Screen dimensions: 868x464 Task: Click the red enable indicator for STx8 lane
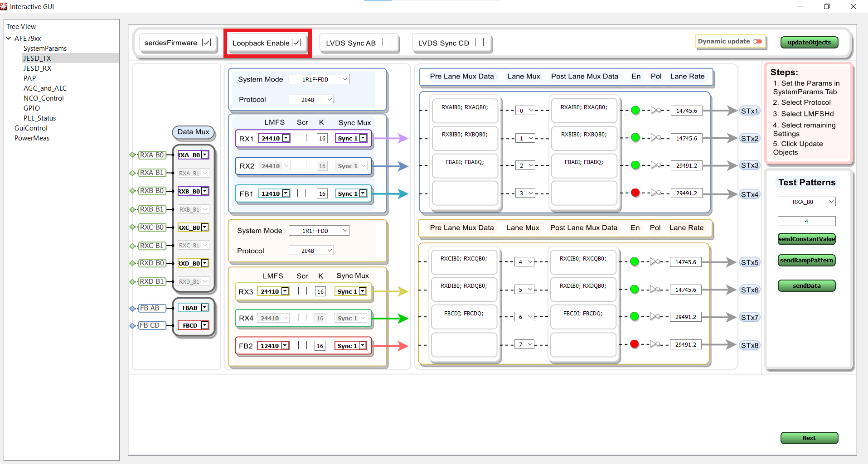634,344
